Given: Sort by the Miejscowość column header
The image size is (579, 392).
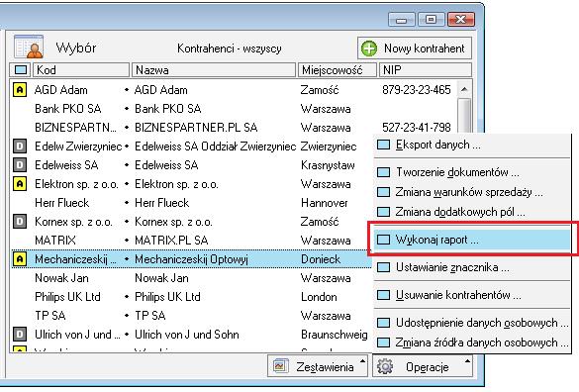Looking at the screenshot, I should coord(338,70).
